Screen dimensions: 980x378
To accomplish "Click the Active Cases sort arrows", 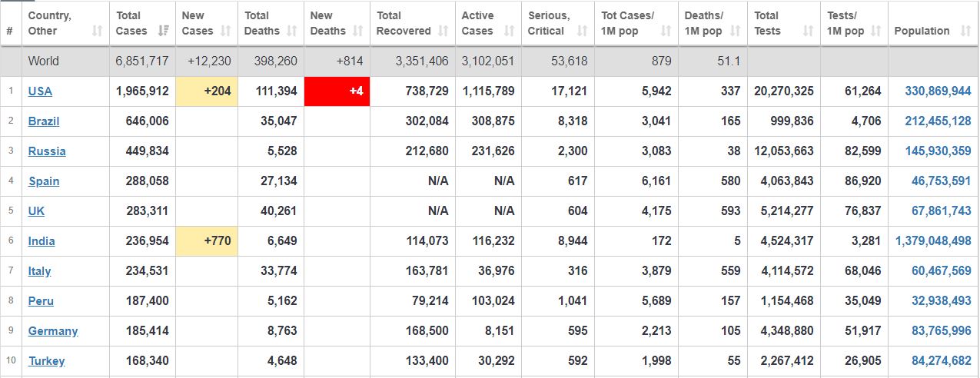I will point(509,31).
